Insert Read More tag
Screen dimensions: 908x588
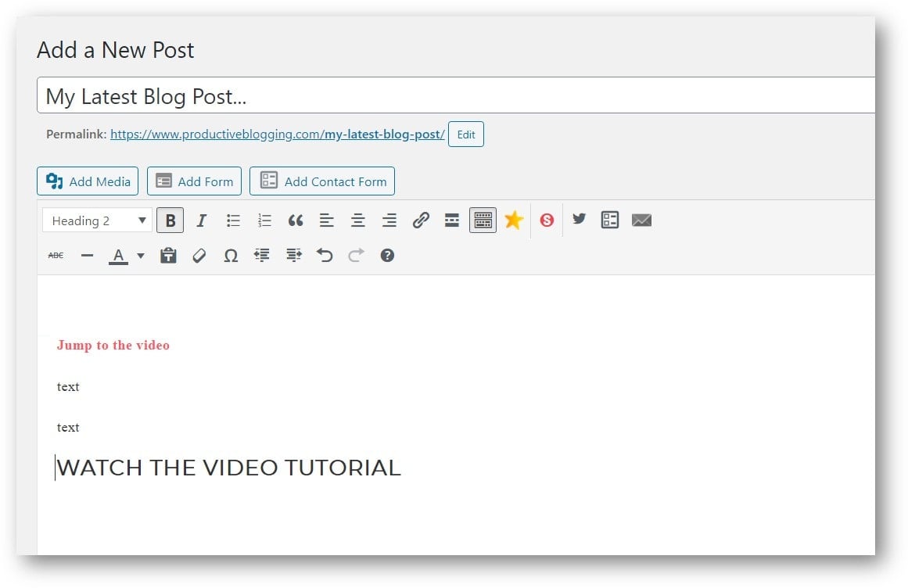[x=452, y=220]
